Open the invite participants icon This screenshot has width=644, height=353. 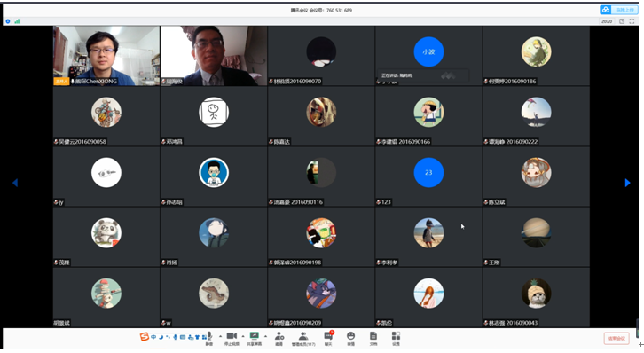tap(279, 339)
